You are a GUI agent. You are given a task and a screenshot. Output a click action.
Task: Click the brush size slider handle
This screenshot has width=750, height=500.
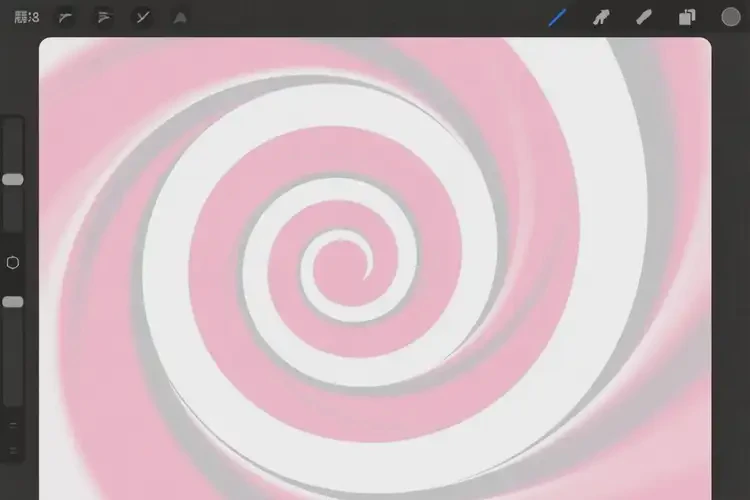[x=13, y=179]
